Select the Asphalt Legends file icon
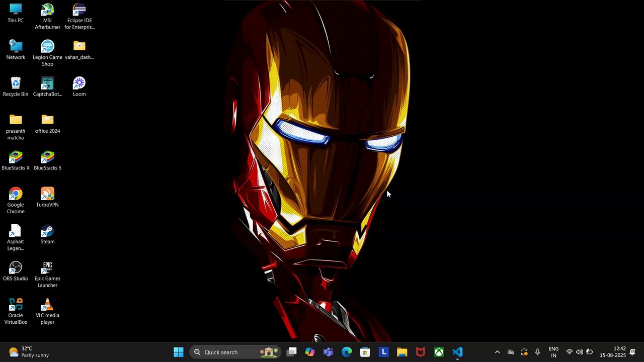 (16, 238)
